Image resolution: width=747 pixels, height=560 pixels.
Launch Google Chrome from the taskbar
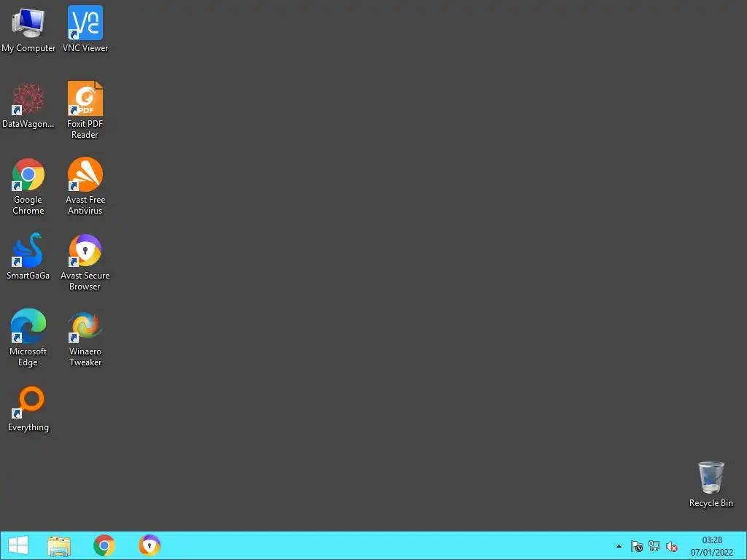pyautogui.click(x=104, y=545)
